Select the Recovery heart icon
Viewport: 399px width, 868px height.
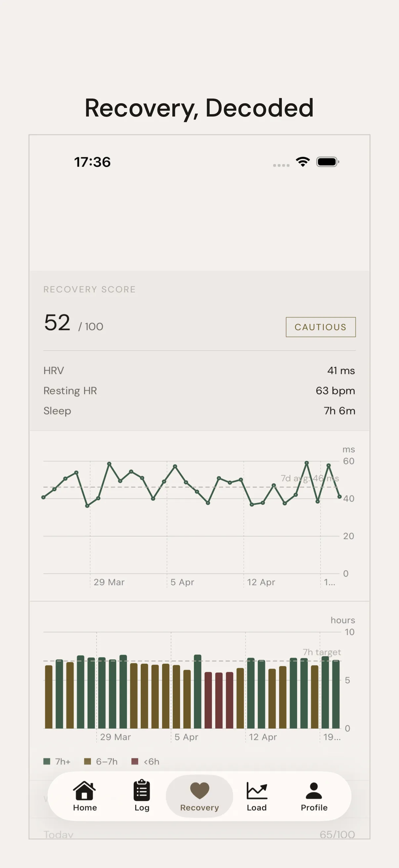pos(200,791)
